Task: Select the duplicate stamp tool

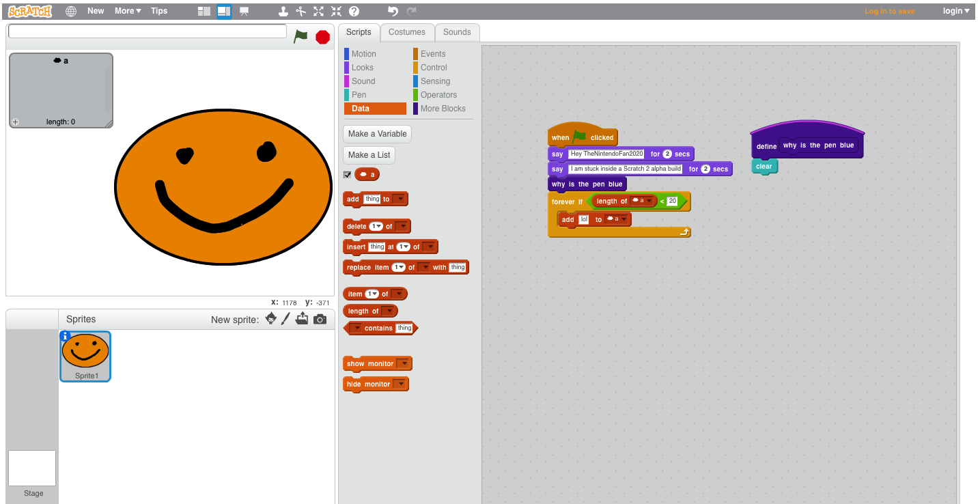Action: pyautogui.click(x=283, y=11)
